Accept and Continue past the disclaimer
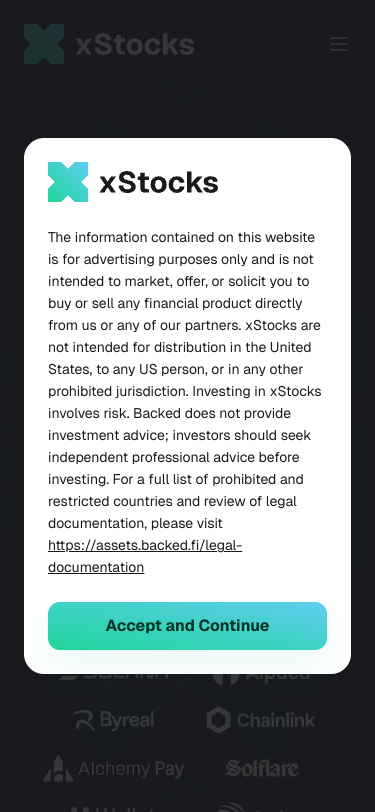 point(188,626)
